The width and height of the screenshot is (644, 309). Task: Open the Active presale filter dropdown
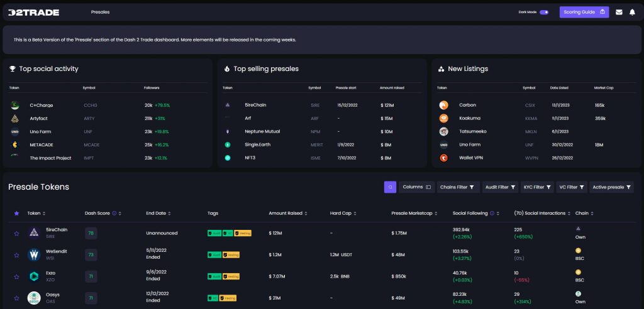click(611, 187)
